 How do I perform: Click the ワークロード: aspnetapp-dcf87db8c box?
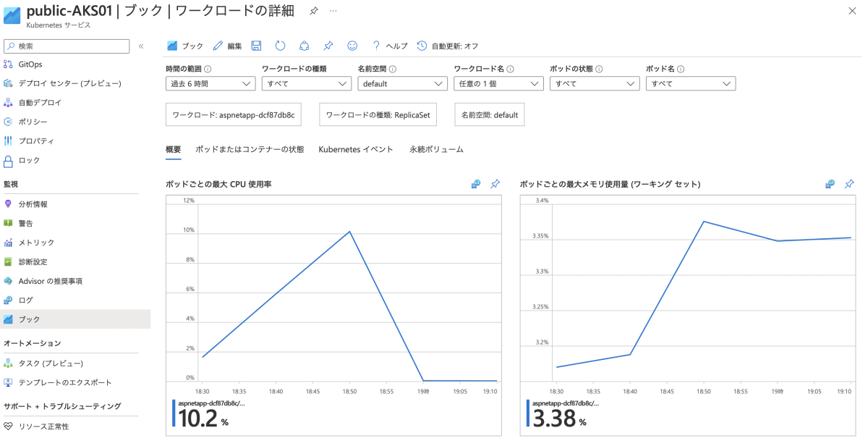(x=234, y=114)
